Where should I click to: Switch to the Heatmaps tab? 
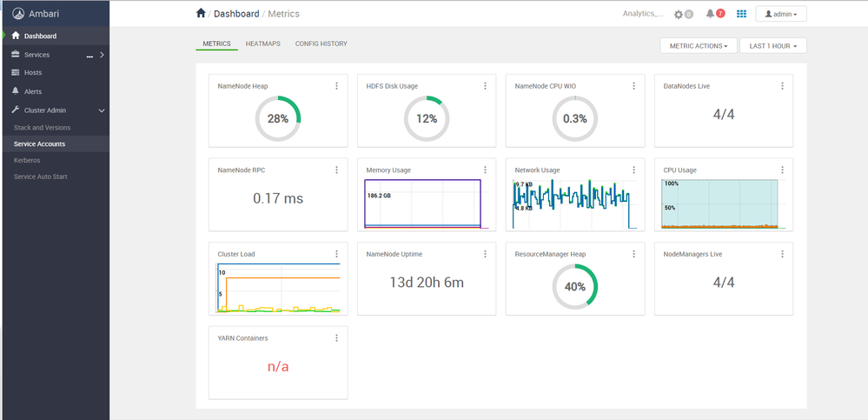click(263, 43)
